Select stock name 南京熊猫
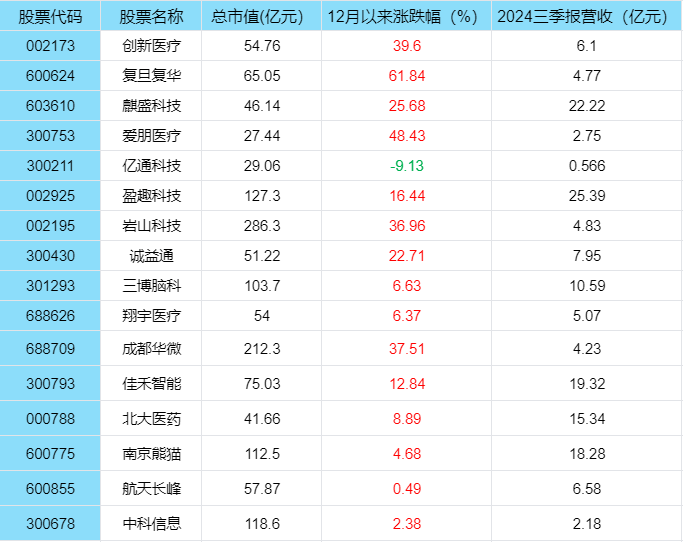Screen dimensions: 683x542 [x=151, y=454]
